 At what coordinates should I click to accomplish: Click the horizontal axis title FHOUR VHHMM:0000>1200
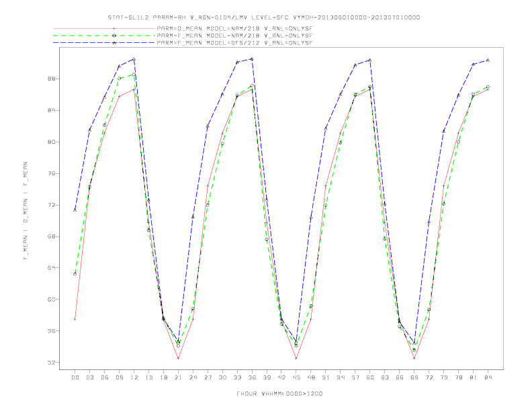coord(279,394)
